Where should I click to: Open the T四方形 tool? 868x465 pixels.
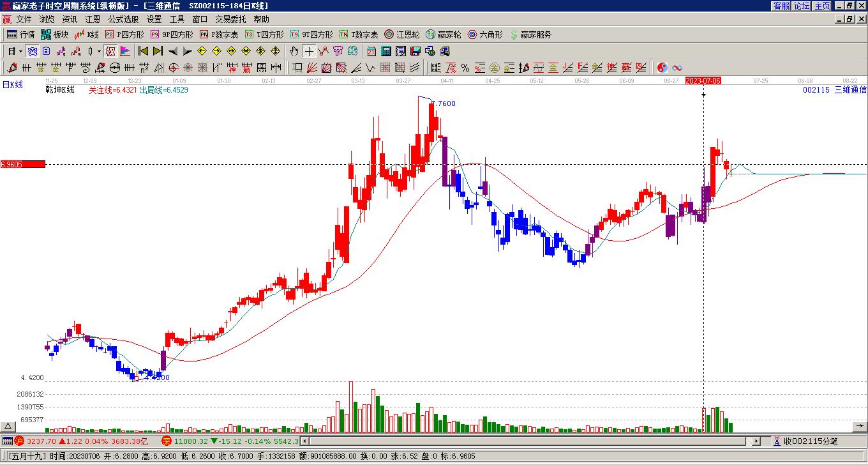pos(264,34)
